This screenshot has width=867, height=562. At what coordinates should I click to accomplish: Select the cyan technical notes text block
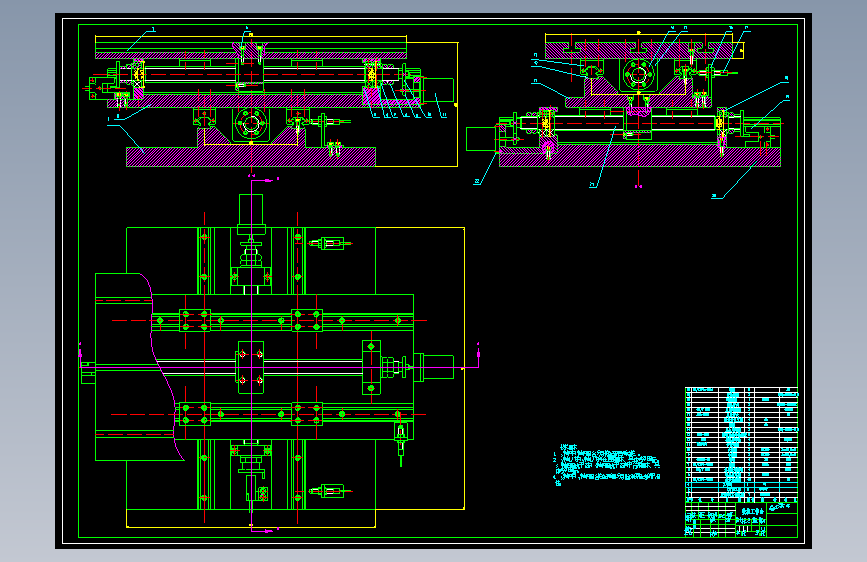[607, 465]
